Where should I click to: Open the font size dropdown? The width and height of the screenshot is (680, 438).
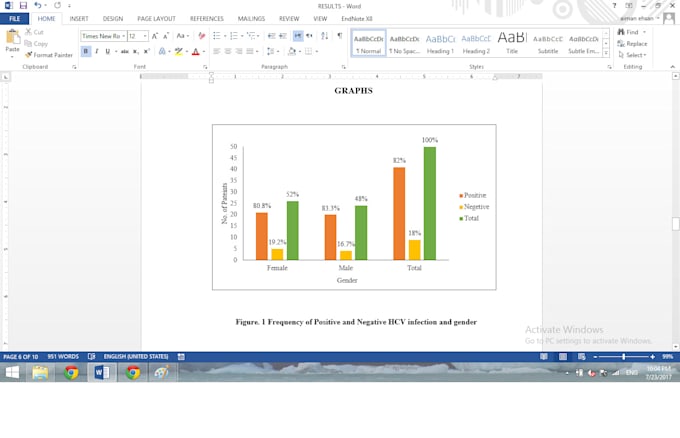point(145,36)
